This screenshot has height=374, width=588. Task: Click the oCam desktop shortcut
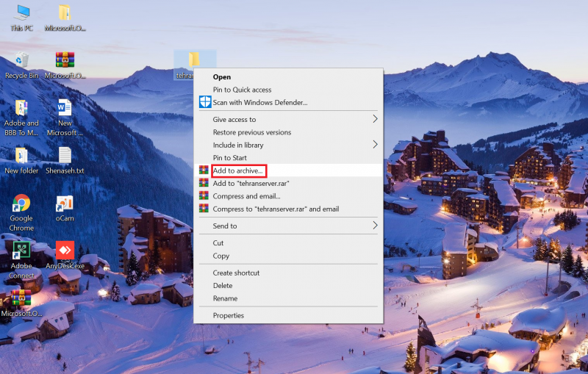[x=65, y=204]
